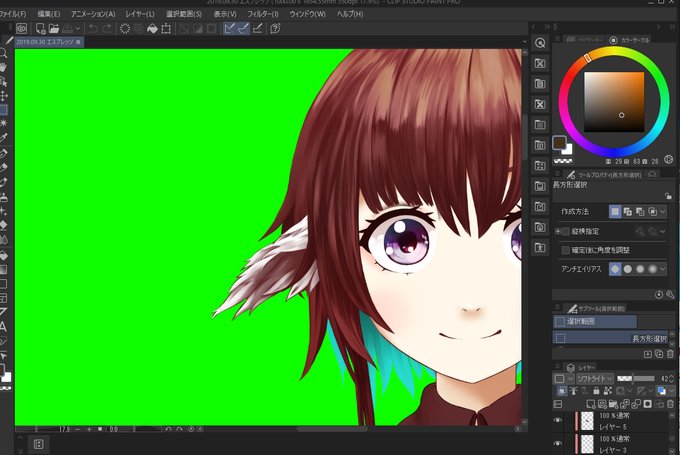Click the New layer folder icon
Screen dimensions: 680x455
point(613,404)
